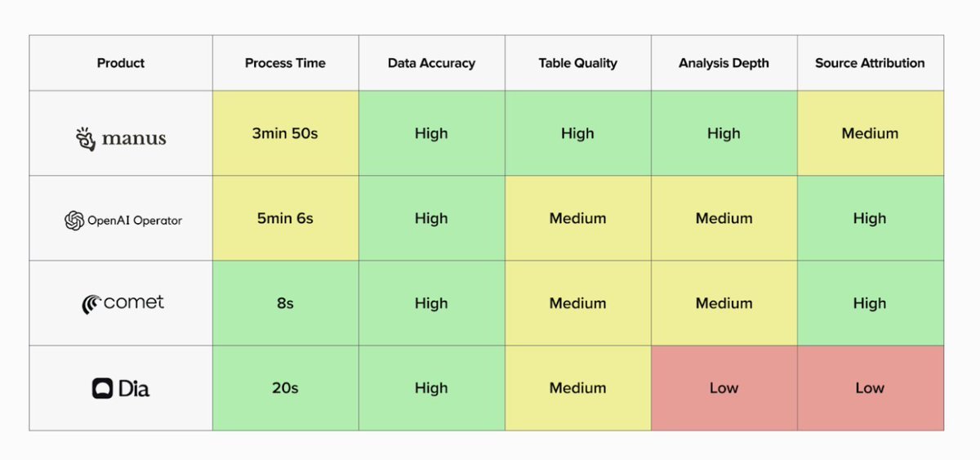Click Dia's Low Source Attribution cell

(x=870, y=388)
